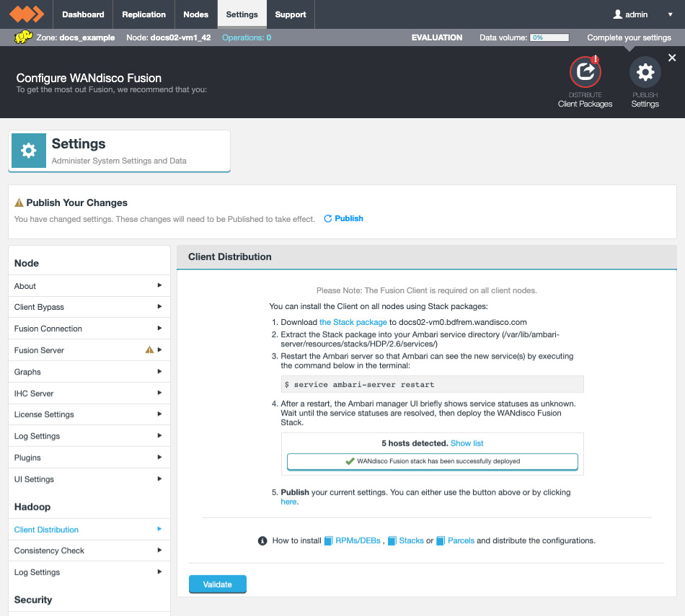Open the Support tab
This screenshot has width=685, height=616.
(291, 14)
